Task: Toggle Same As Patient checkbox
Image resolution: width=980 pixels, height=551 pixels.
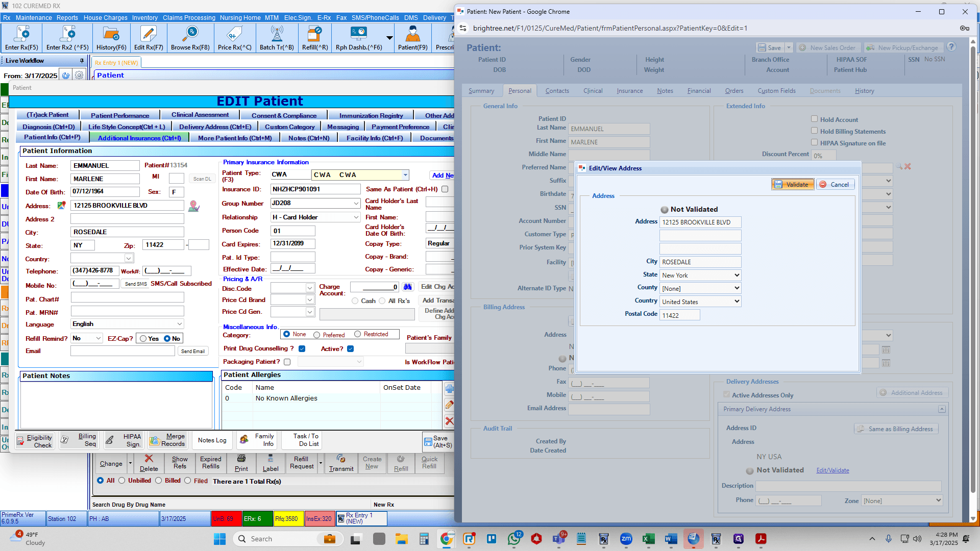Action: [445, 189]
